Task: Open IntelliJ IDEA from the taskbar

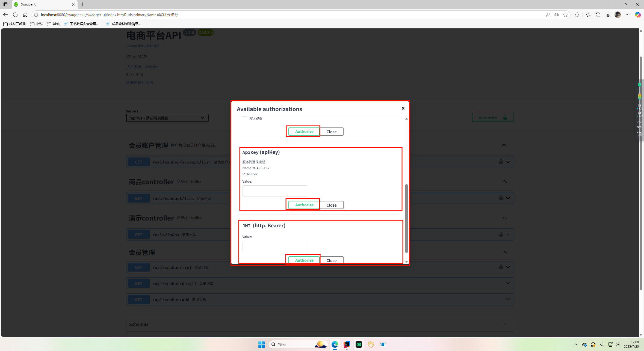Action: tap(346, 344)
